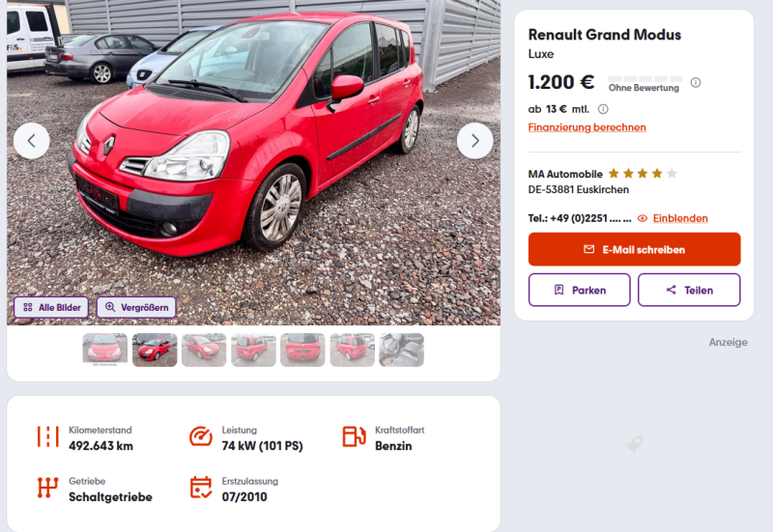Open Alle Bilder gallery
The height and width of the screenshot is (532, 773).
point(51,307)
